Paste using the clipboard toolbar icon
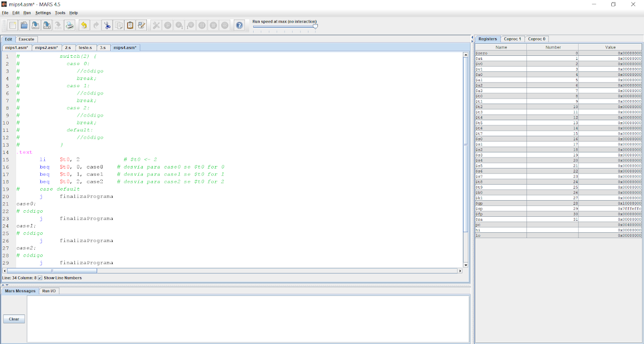This screenshot has height=344, width=644. pyautogui.click(x=130, y=25)
